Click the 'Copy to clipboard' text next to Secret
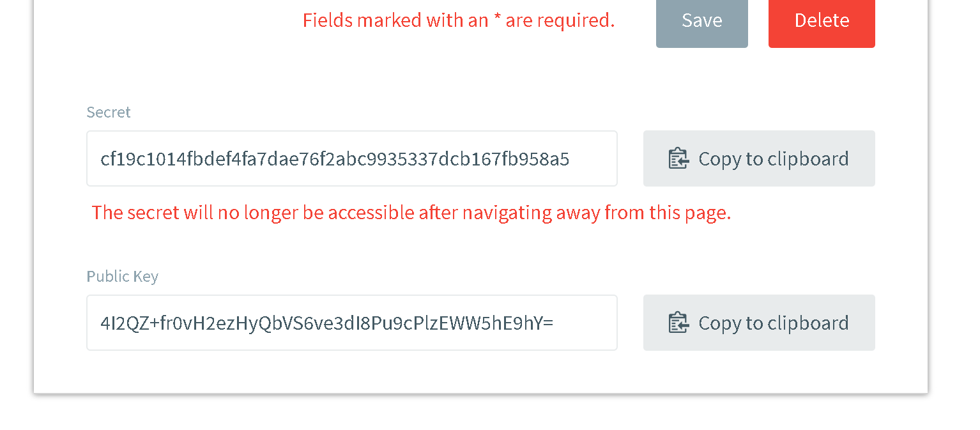This screenshot has height=430, width=980. [773, 158]
